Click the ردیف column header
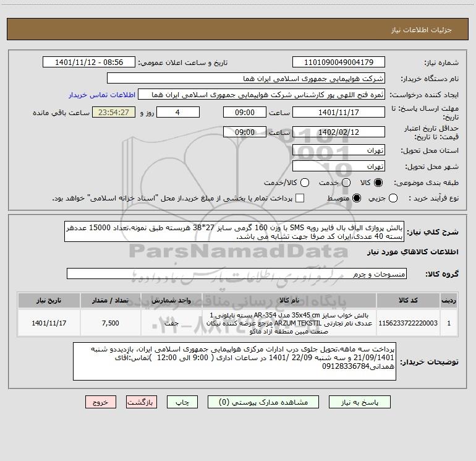 pyautogui.click(x=449, y=300)
